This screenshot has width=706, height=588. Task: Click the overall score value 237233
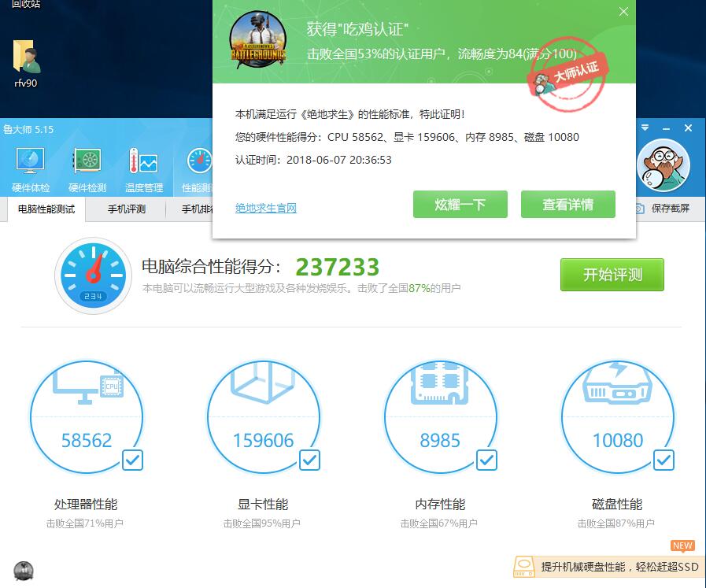point(337,268)
